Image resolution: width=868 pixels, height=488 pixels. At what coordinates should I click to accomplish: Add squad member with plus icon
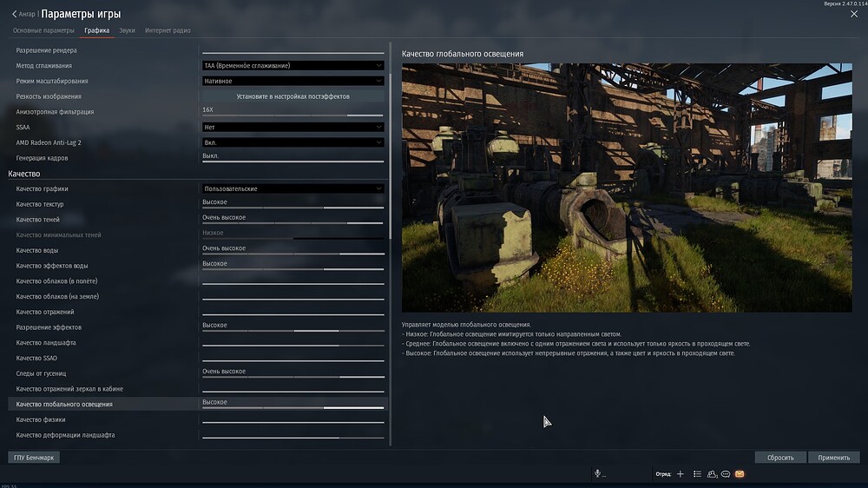pyautogui.click(x=681, y=474)
